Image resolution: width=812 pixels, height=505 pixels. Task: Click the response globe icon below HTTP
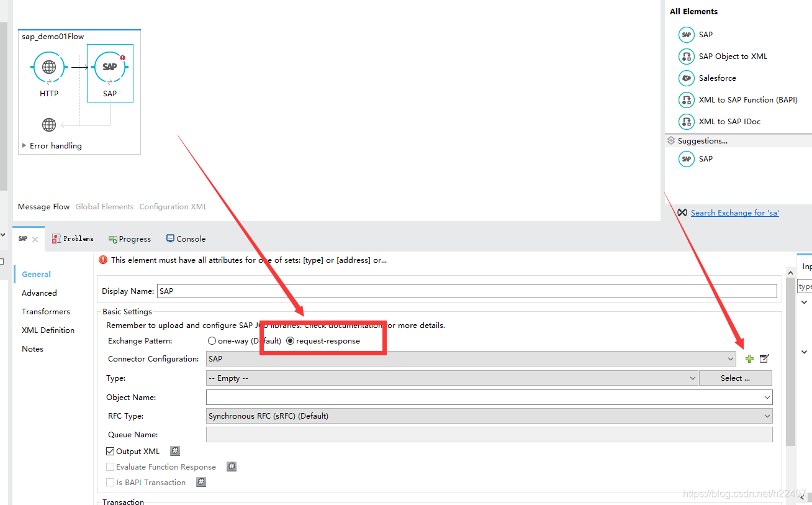click(49, 125)
